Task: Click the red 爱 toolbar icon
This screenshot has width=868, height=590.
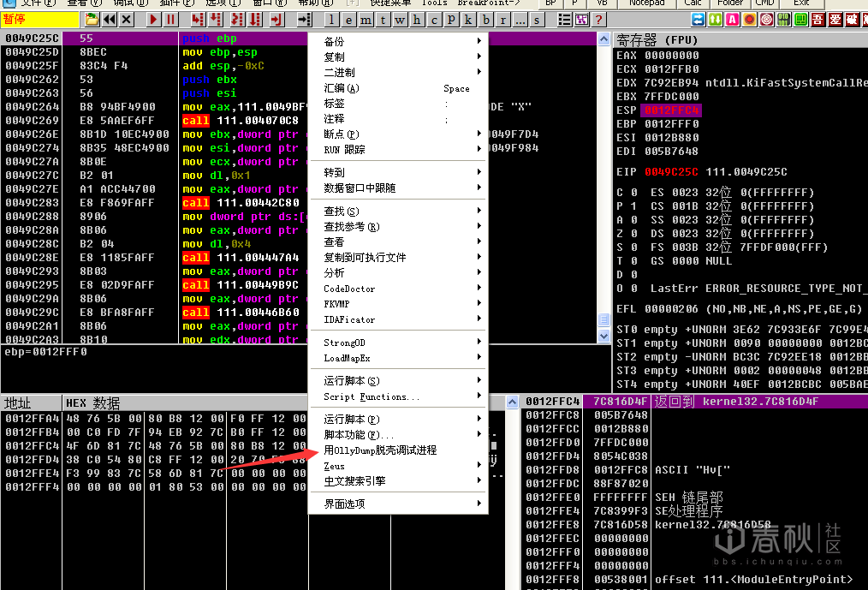Action: click(x=835, y=20)
